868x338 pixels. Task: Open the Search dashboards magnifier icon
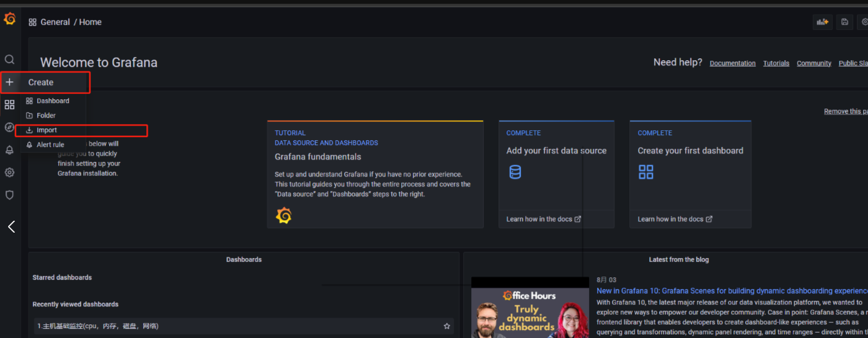(x=9, y=60)
